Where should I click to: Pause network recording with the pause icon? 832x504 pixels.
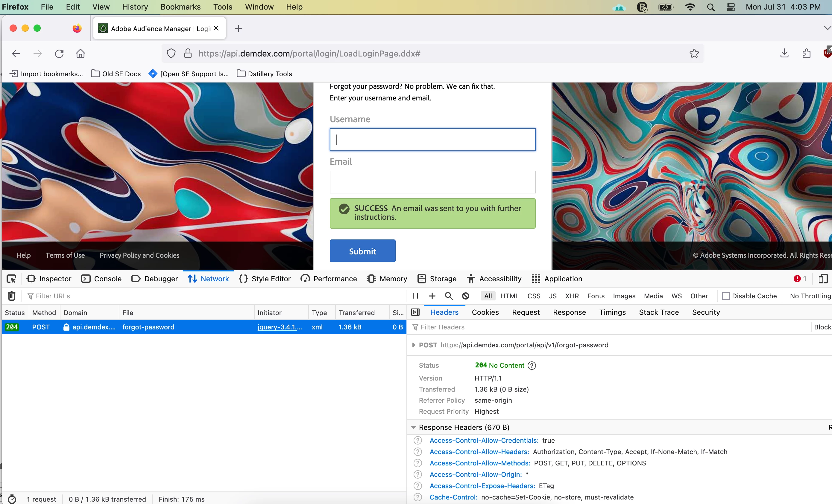415,296
